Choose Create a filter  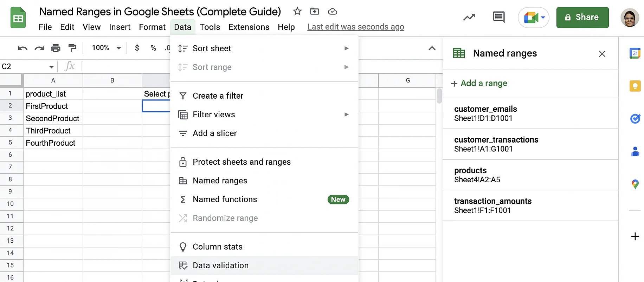pos(264,96)
